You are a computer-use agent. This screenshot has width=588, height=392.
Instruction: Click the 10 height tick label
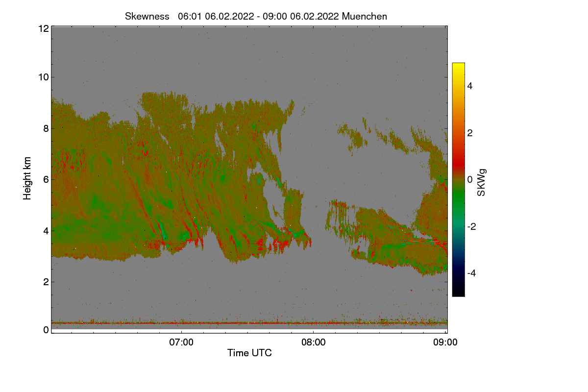point(43,77)
